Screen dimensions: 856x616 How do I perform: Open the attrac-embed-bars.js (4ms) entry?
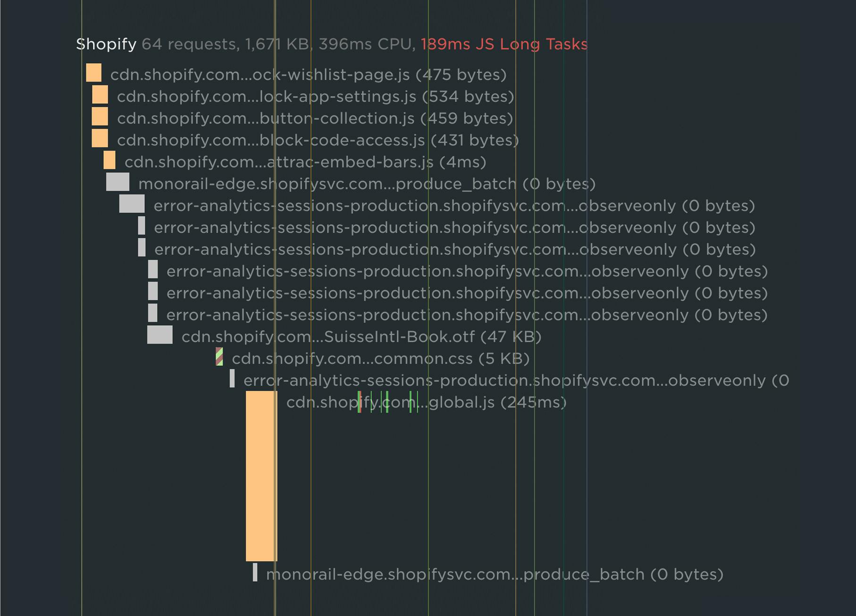tap(305, 162)
